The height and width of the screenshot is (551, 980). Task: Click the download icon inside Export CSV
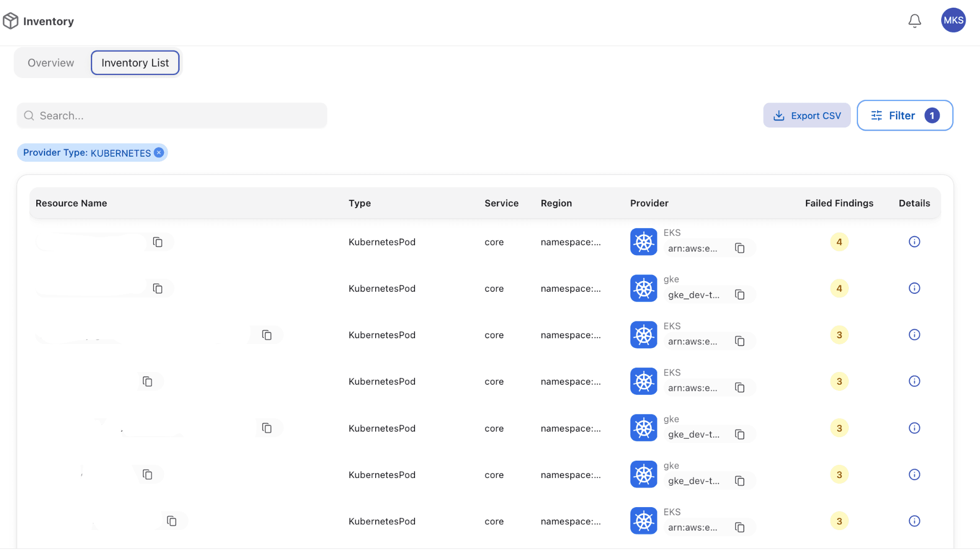pos(778,115)
